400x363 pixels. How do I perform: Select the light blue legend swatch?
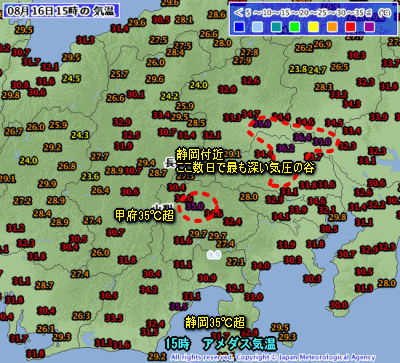(257, 27)
